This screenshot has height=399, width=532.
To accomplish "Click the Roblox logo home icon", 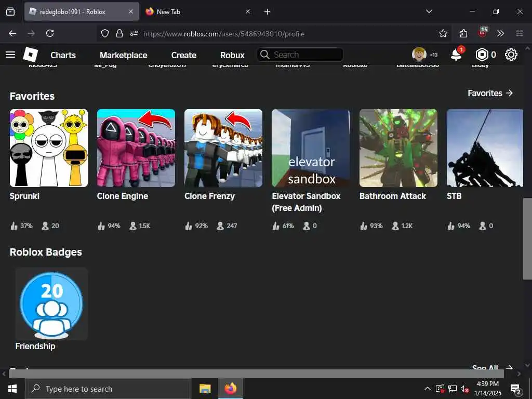I will coord(31,55).
